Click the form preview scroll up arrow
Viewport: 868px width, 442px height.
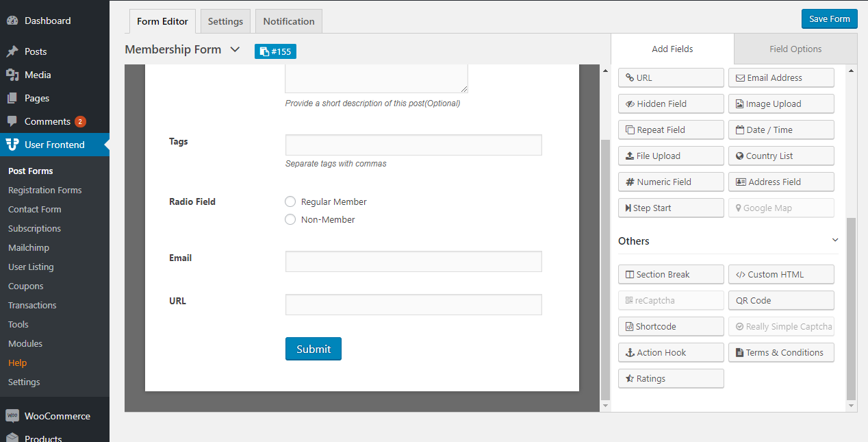pos(604,71)
